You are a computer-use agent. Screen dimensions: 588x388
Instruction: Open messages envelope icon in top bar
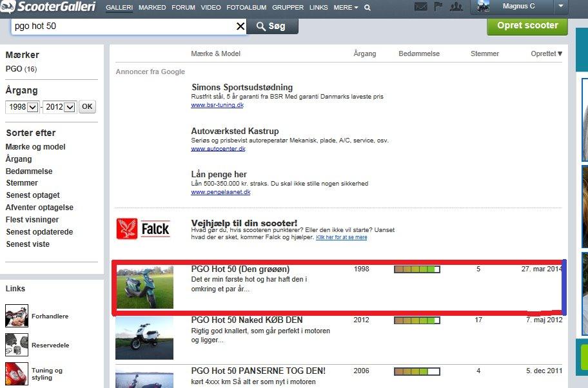[x=421, y=6]
